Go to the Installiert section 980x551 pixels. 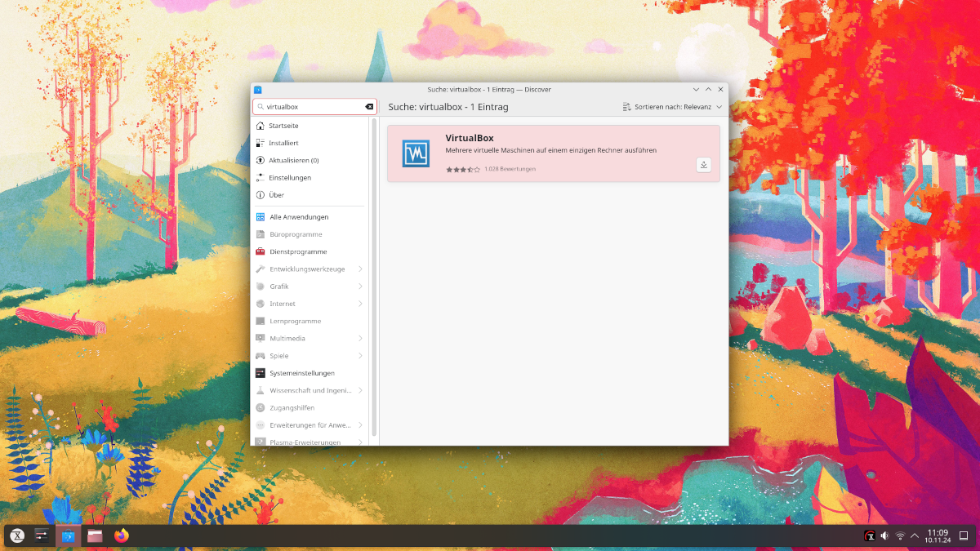pos(310,143)
